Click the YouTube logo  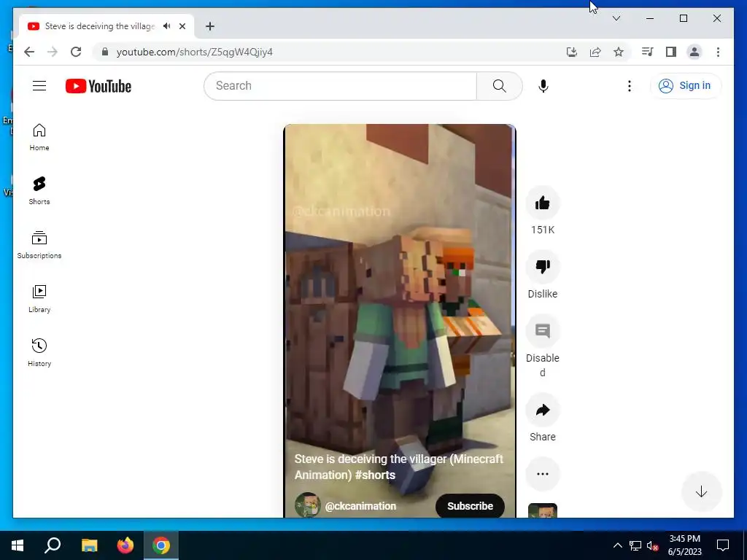98,86
